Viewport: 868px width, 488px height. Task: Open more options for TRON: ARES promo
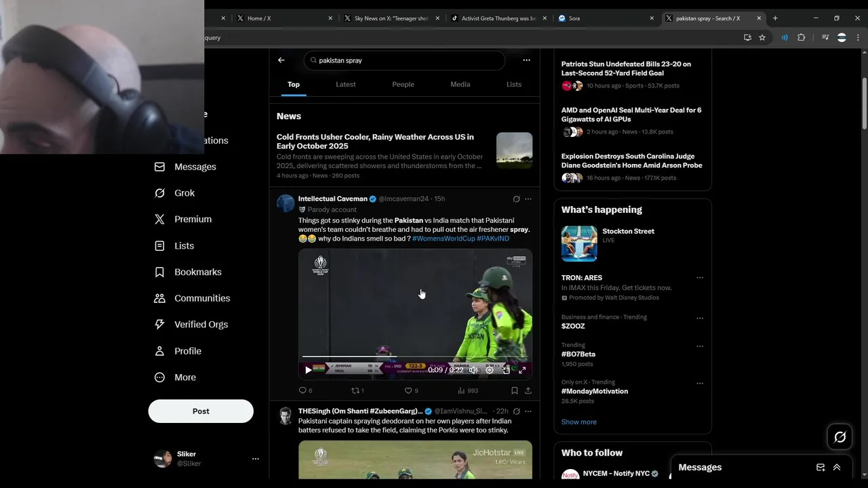pyautogui.click(x=700, y=278)
